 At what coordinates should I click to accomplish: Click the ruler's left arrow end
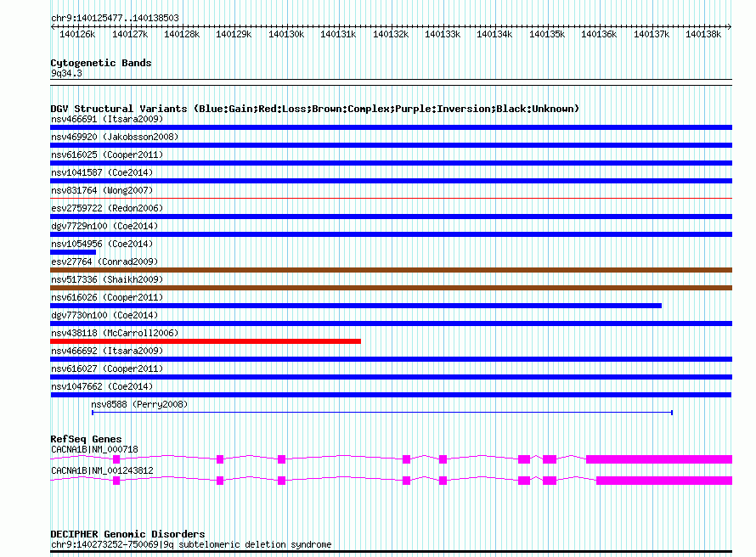point(53,26)
